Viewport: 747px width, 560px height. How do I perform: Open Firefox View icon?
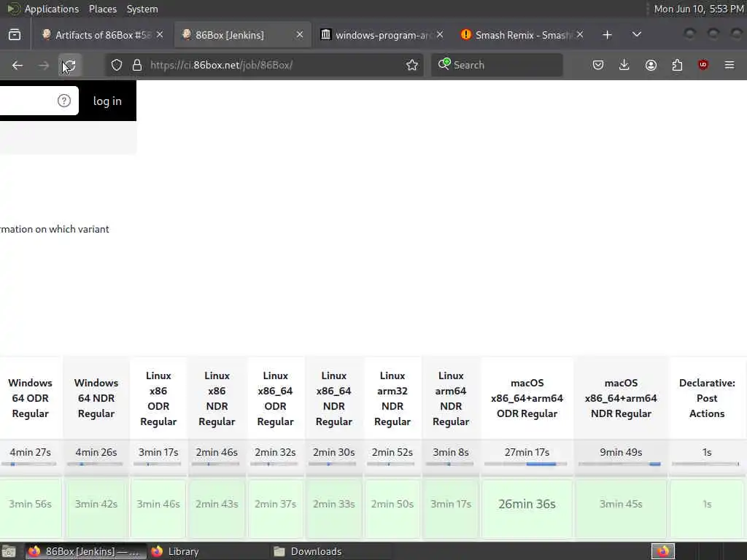coord(15,35)
